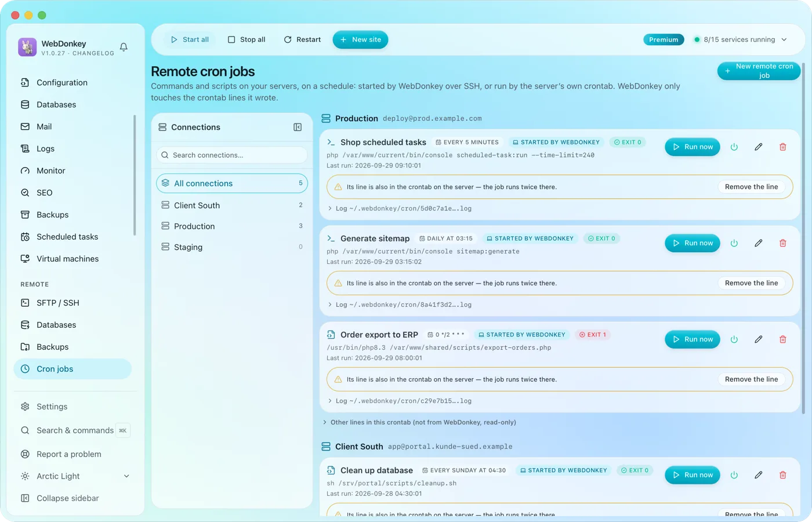Open Monitor in sidebar
Viewport: 812px width, 522px height.
point(74,171)
